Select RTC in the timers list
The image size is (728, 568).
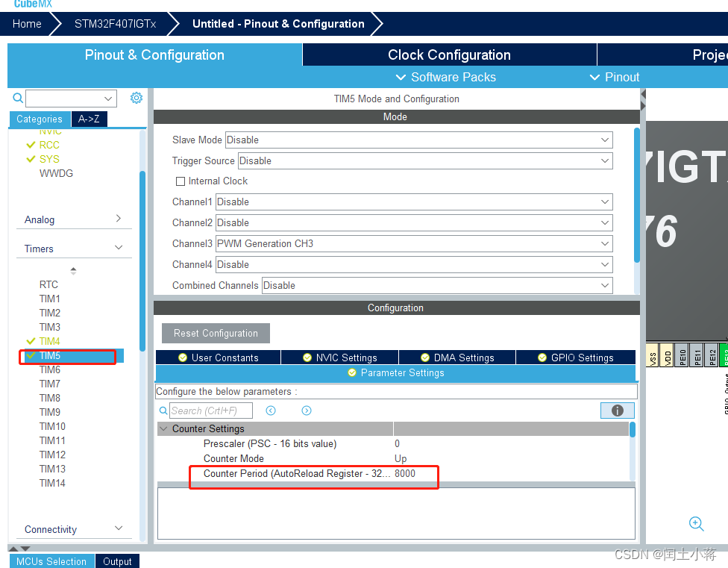pos(48,284)
